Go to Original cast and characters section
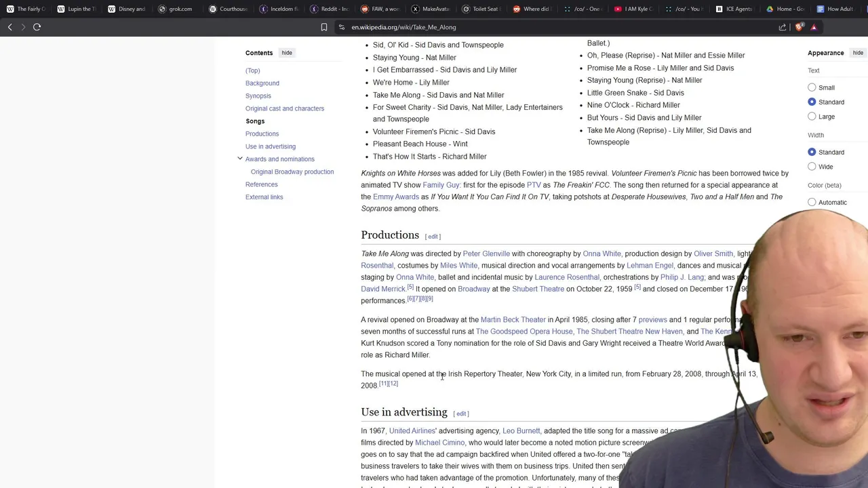This screenshot has width=868, height=488. tap(285, 108)
